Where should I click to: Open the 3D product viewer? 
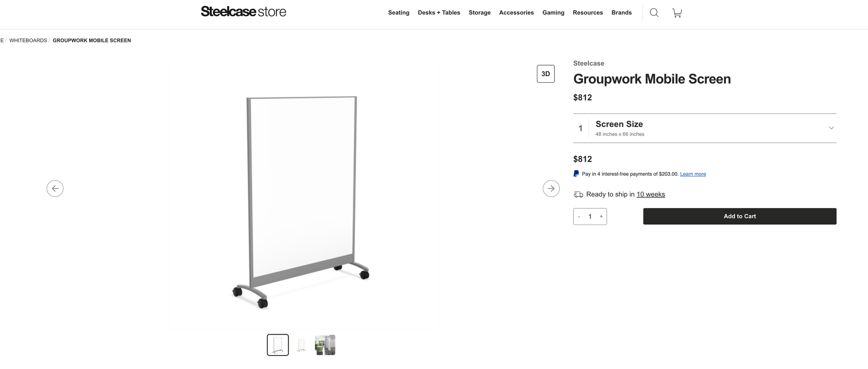coord(545,74)
